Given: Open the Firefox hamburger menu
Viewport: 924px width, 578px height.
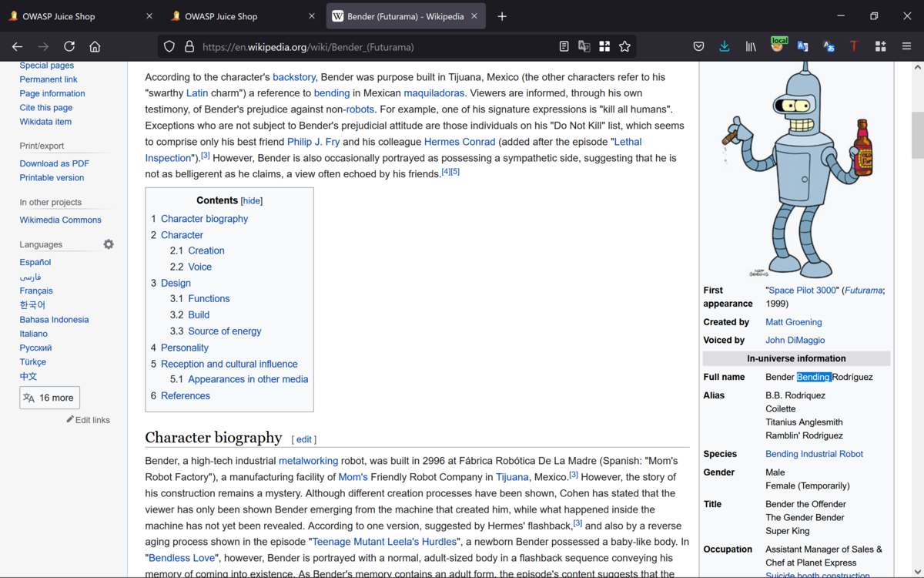Looking at the screenshot, I should [906, 47].
